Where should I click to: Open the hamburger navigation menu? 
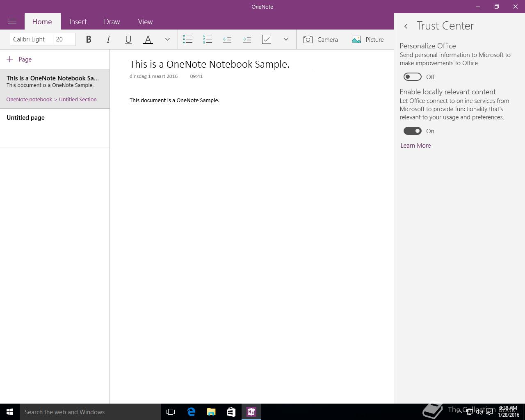tap(12, 21)
